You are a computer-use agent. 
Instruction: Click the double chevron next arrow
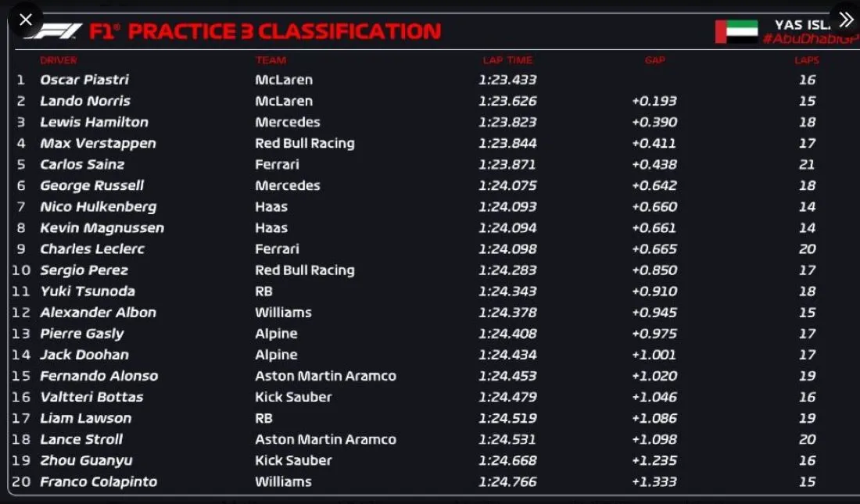tap(845, 20)
